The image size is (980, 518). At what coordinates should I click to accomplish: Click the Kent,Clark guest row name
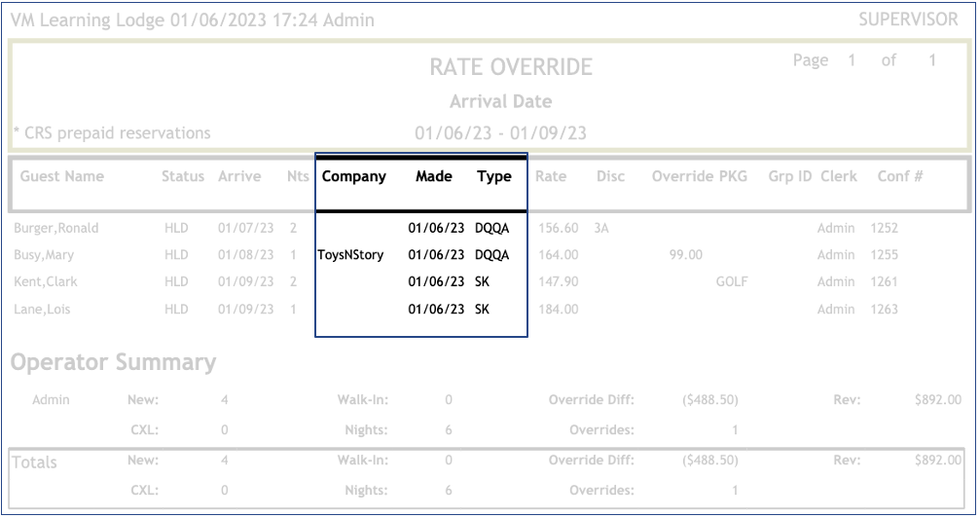46,282
